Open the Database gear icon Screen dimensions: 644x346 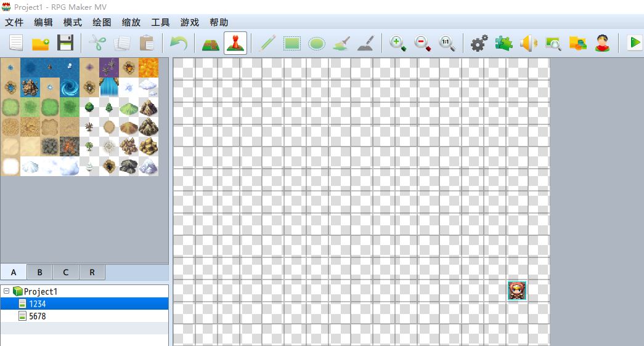pos(479,43)
